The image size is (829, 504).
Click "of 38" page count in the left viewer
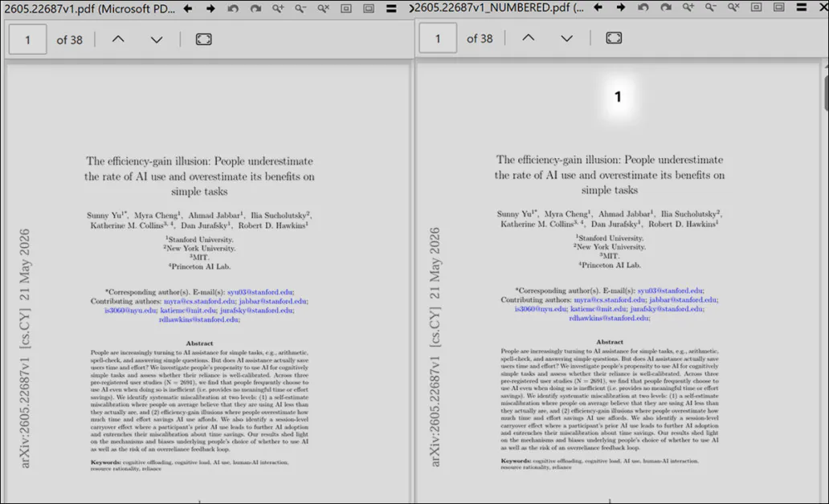click(69, 40)
